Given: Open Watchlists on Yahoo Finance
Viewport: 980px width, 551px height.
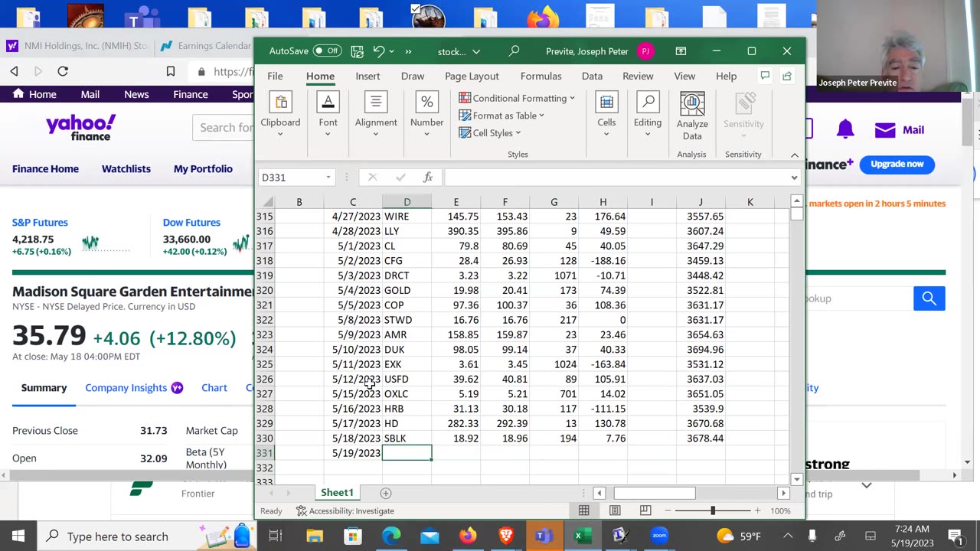Looking at the screenshot, I should coord(126,168).
